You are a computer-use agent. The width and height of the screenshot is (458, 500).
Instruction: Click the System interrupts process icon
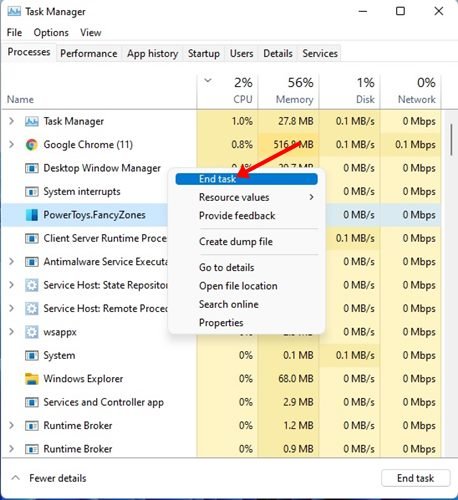coord(31,192)
